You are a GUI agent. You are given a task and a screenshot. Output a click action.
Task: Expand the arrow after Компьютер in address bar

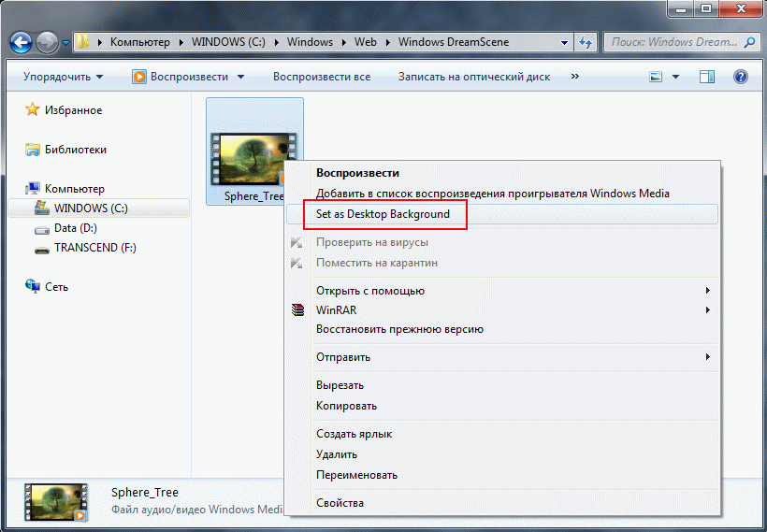181,42
